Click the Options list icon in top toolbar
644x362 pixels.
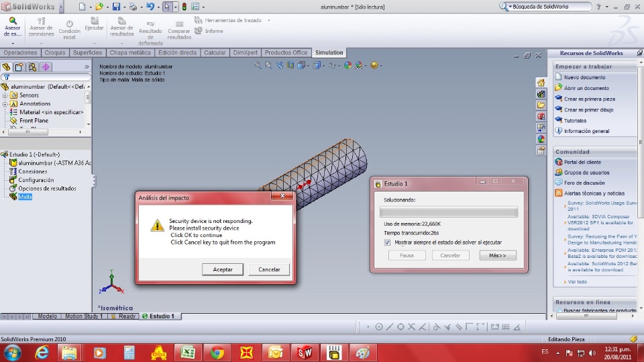[x=195, y=7]
